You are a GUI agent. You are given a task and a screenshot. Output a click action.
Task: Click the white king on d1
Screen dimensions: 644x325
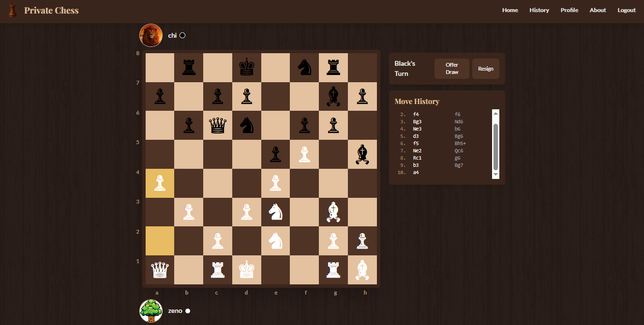[246, 270]
